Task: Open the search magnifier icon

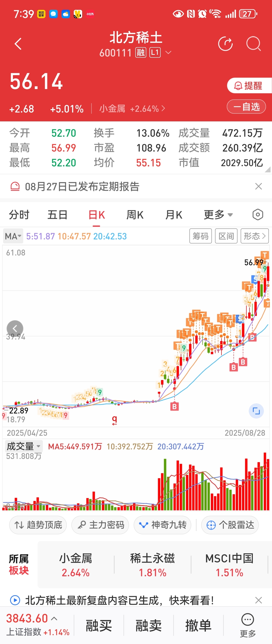Action: [x=254, y=44]
